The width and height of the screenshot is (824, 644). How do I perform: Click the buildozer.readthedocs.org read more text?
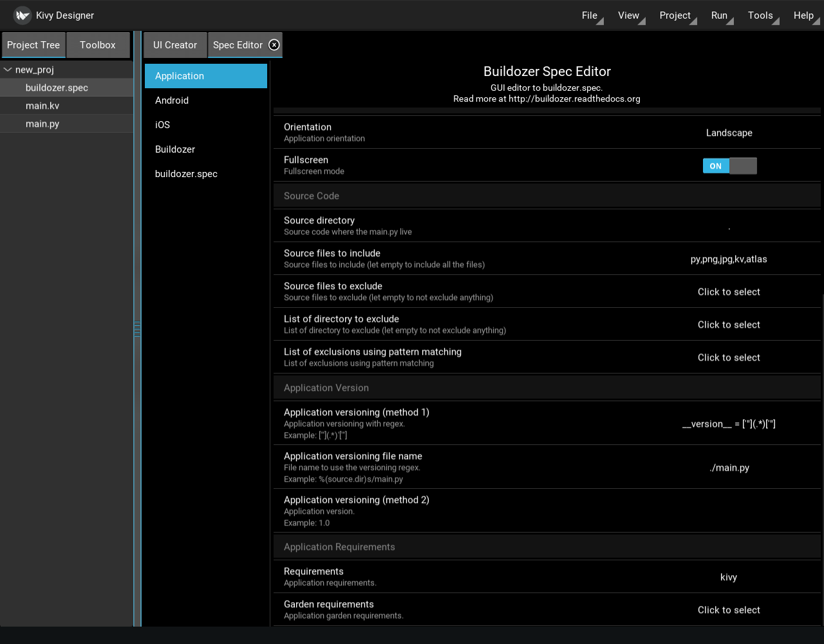coord(547,99)
